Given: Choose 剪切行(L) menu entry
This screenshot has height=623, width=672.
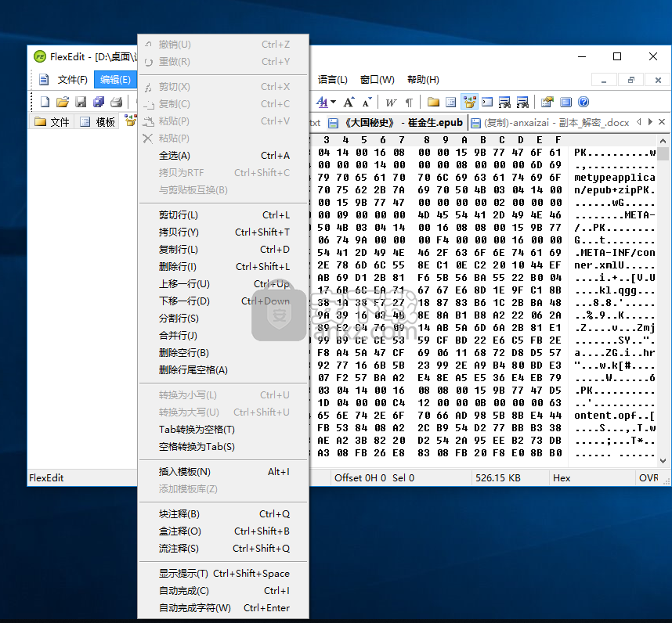Looking at the screenshot, I should [223, 215].
